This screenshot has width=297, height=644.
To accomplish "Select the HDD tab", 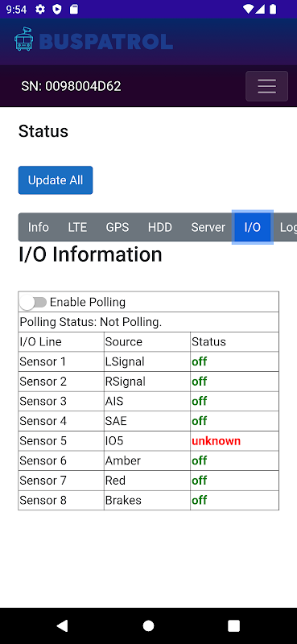I will click(x=160, y=227).
